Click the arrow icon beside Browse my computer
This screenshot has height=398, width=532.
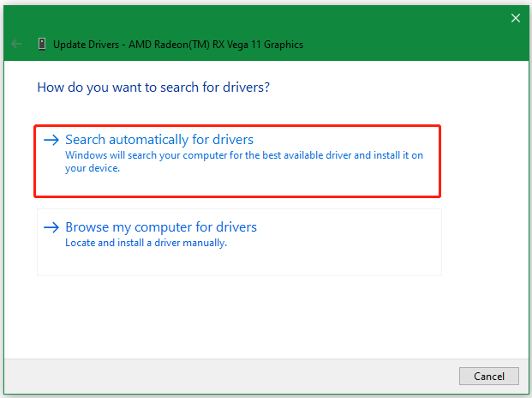coord(51,227)
